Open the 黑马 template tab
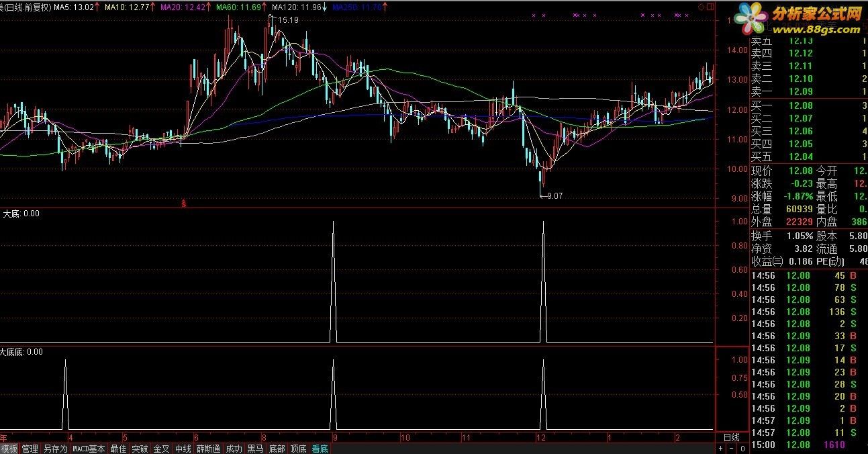 (255, 449)
